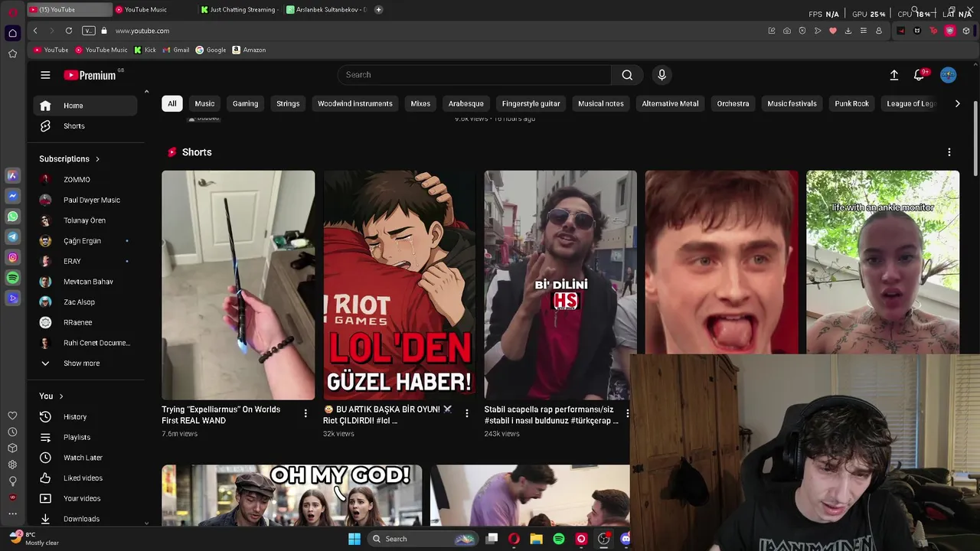Open Windows Start menu
Image resolution: width=980 pixels, height=551 pixels.
tap(354, 539)
